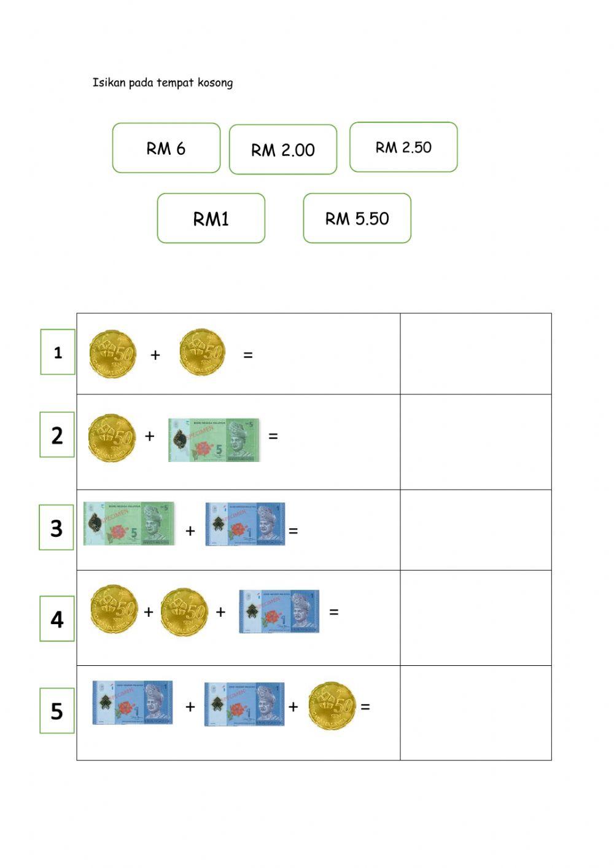
Task: Click the answer blank for question 4
Action: click(475, 618)
